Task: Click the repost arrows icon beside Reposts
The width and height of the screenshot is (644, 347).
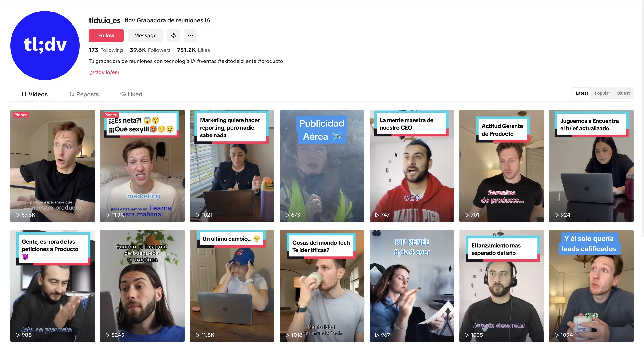Action: (72, 94)
